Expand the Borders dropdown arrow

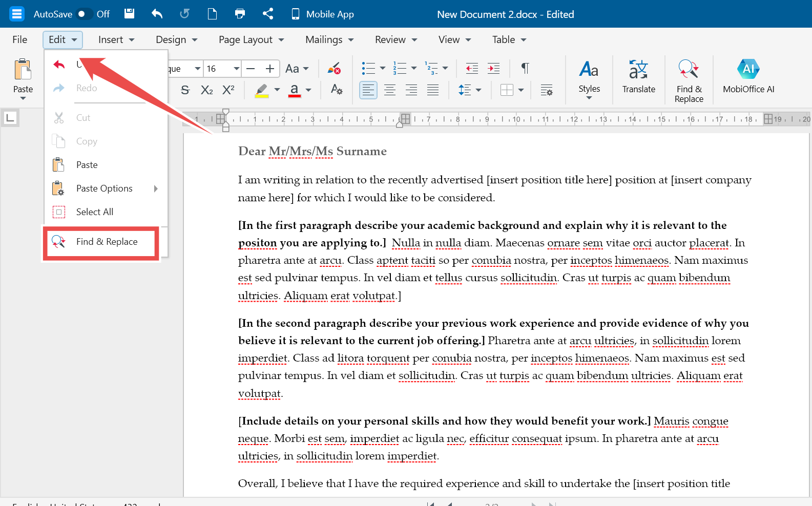point(521,90)
